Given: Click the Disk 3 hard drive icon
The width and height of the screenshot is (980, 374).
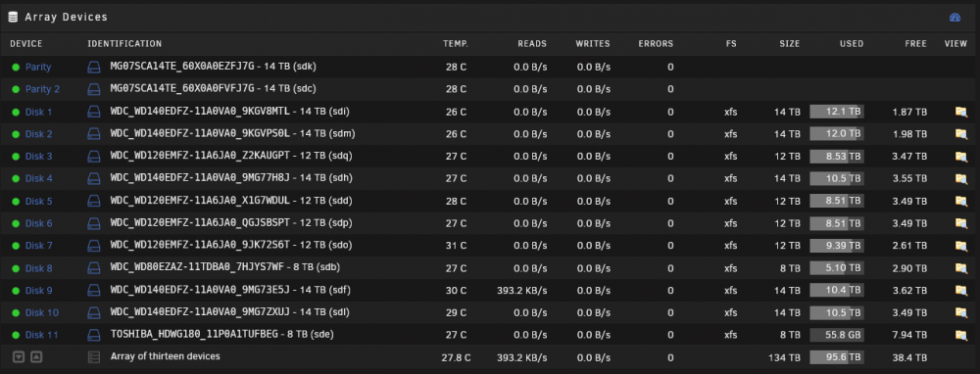Looking at the screenshot, I should 94,156.
